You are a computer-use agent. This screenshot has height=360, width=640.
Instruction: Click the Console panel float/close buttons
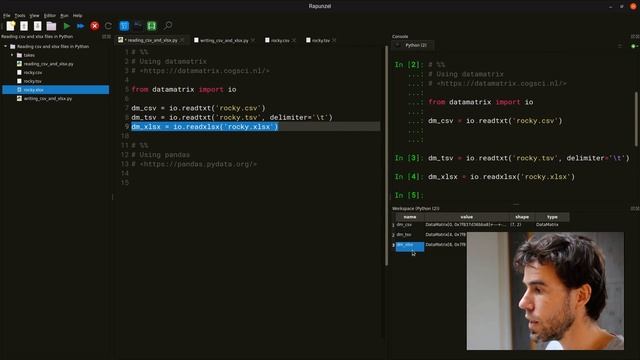click(x=635, y=36)
